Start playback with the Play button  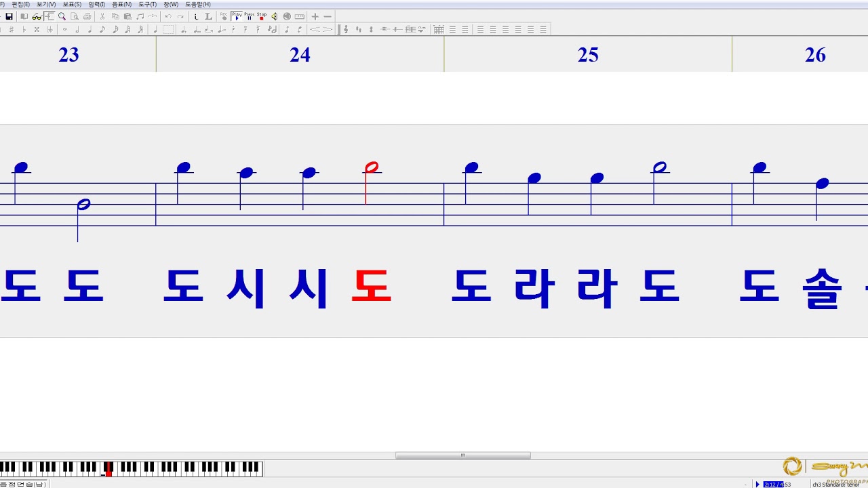coord(236,16)
